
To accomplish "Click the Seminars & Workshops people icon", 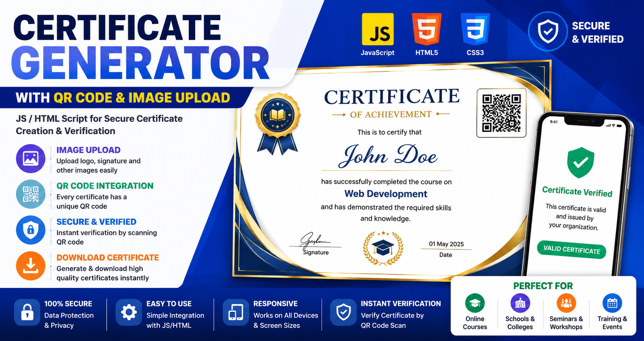I will coord(566,303).
